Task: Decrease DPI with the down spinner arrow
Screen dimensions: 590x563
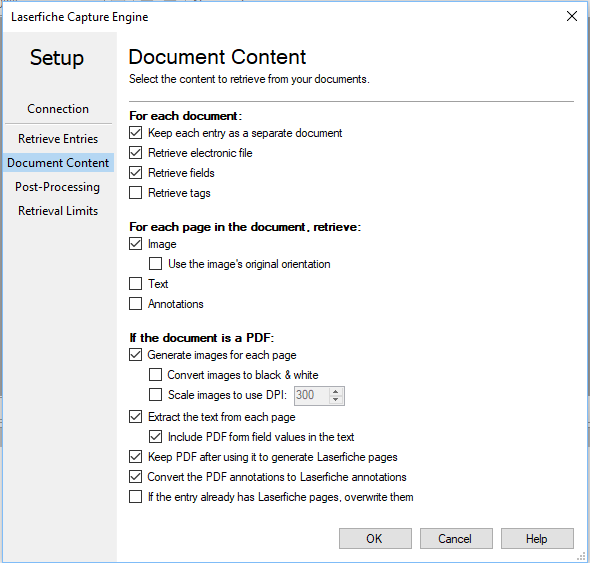Action: 336,400
